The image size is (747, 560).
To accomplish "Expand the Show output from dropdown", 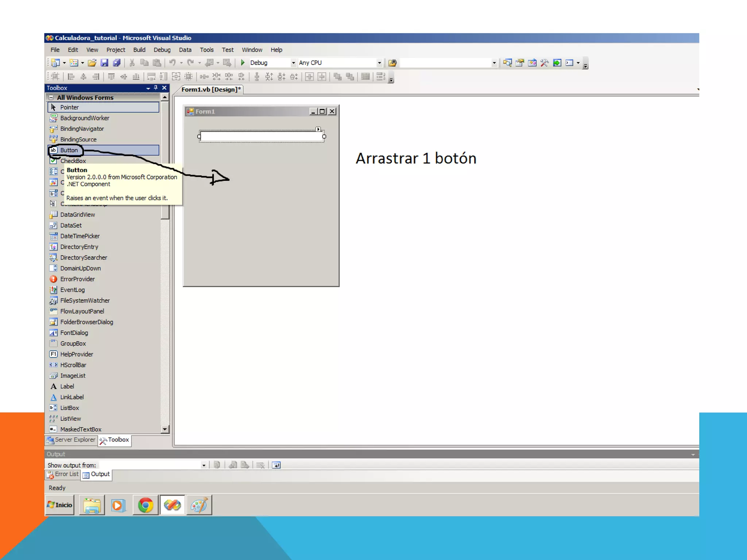I will point(204,465).
